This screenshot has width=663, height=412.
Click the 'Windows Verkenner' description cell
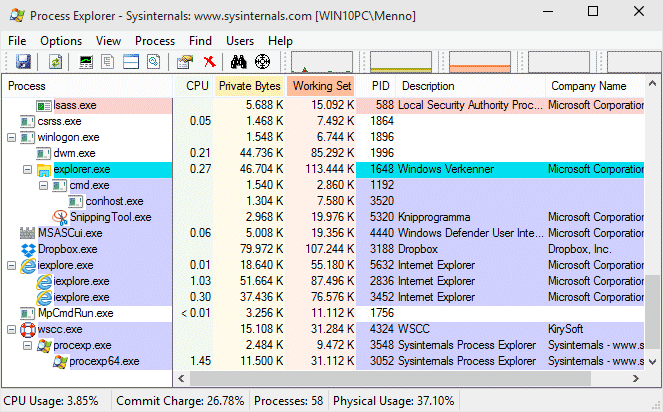[x=446, y=169]
